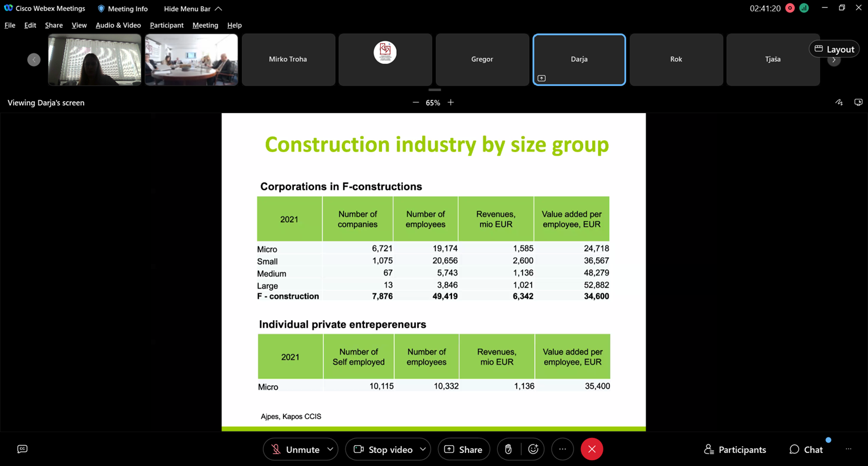Open the Audio & Video menu

pos(118,25)
